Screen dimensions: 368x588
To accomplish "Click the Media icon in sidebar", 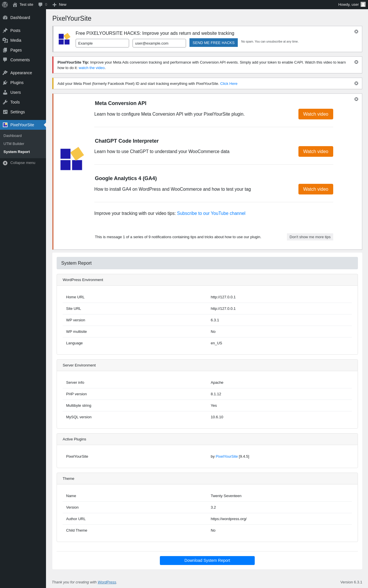I will point(5,40).
